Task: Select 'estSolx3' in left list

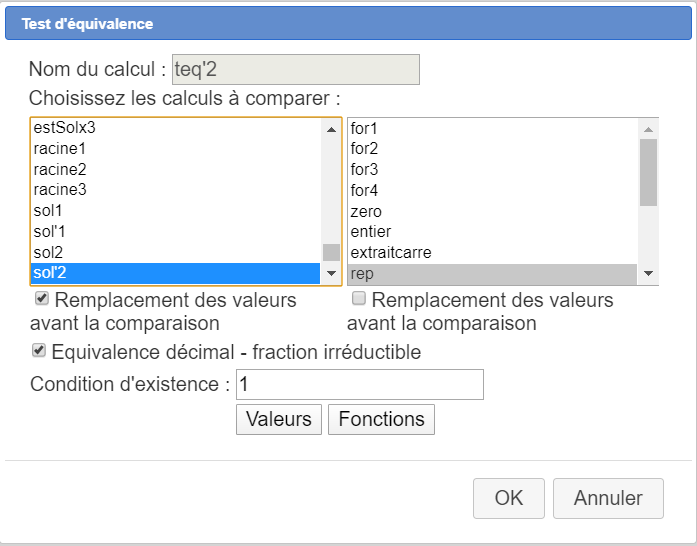Action: (x=64, y=128)
